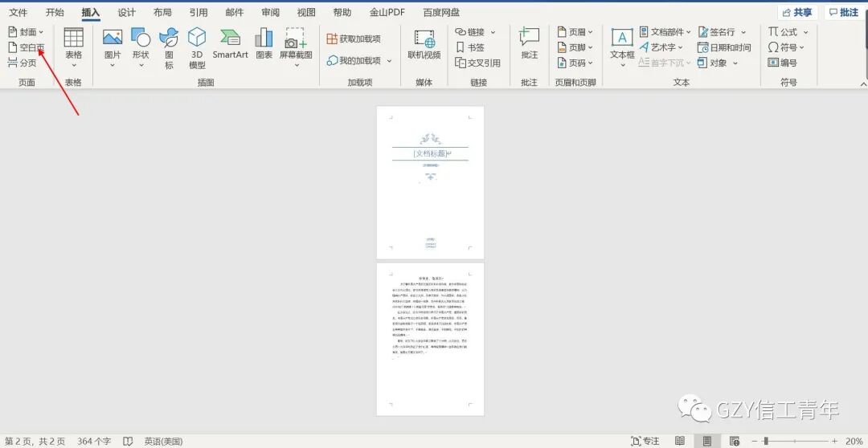The image size is (868, 448).
Task: Expand My Add-ins (我的加载项) dropdown
Action: (x=389, y=61)
